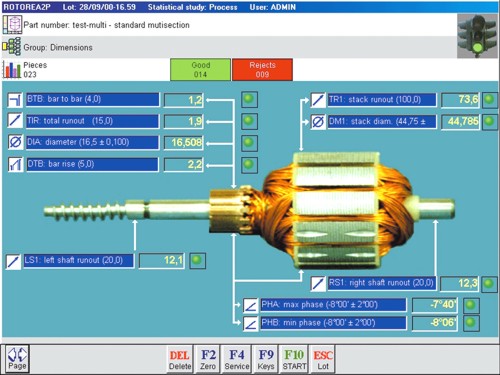
Task: Click the Group Dimensions tree icon
Action: point(12,47)
